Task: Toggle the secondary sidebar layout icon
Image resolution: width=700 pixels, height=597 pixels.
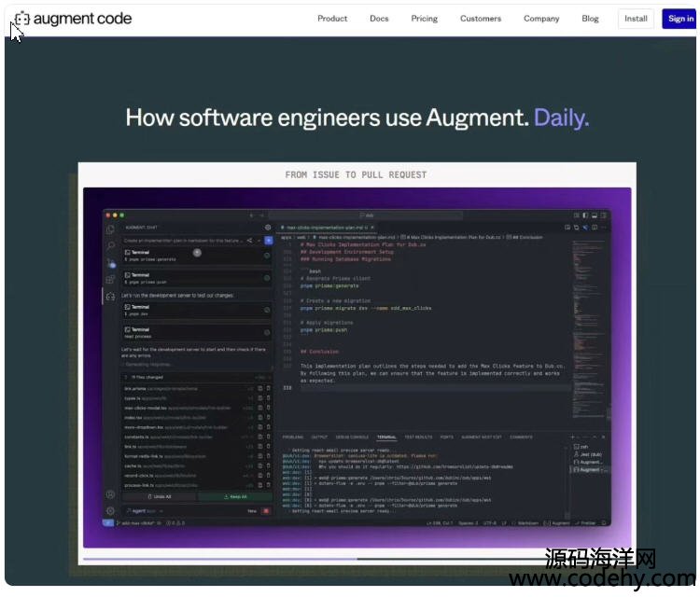Action: click(x=604, y=215)
